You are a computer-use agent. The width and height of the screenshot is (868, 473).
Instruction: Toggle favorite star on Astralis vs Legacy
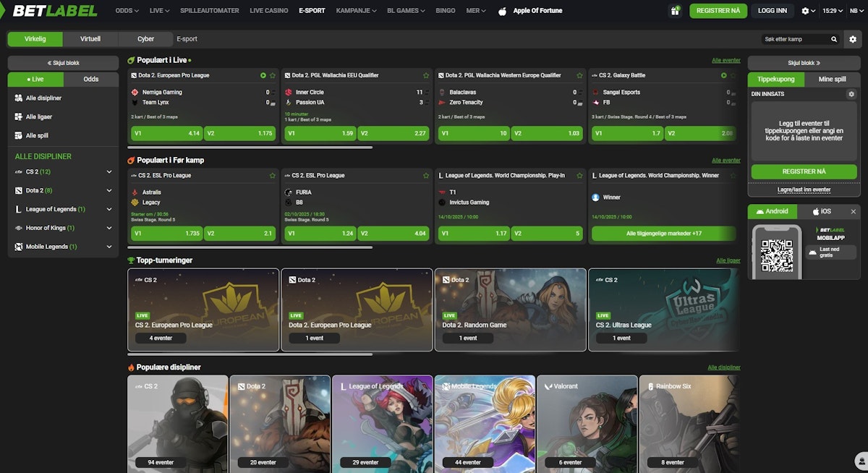pos(273,176)
